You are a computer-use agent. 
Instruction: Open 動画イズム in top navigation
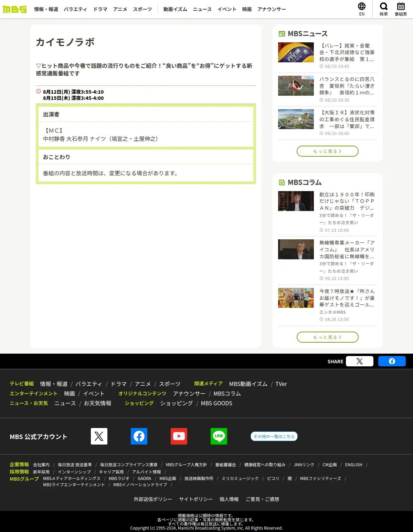click(x=175, y=9)
